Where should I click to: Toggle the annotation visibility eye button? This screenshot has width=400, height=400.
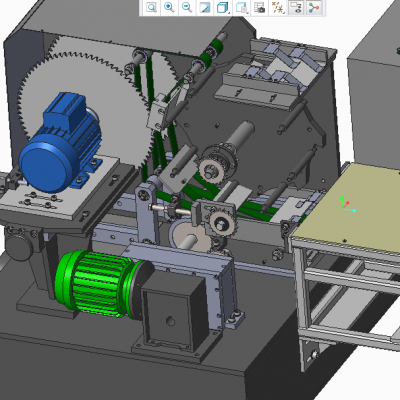(296, 7)
